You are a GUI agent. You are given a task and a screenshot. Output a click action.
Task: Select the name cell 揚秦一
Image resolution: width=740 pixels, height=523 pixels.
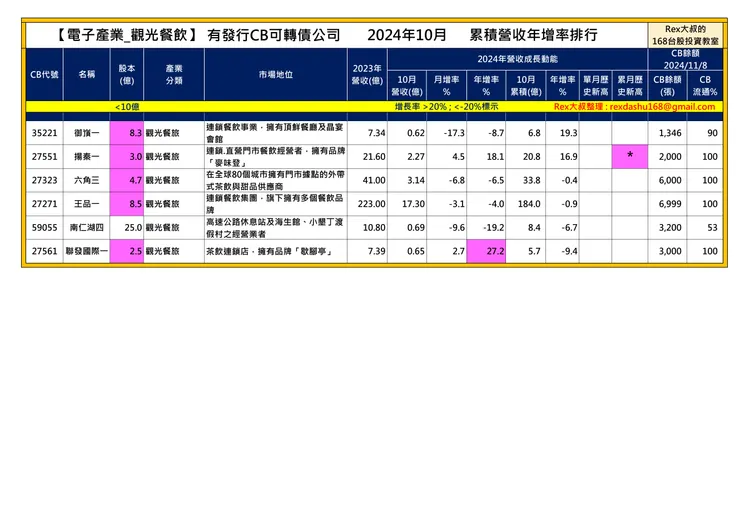87,157
